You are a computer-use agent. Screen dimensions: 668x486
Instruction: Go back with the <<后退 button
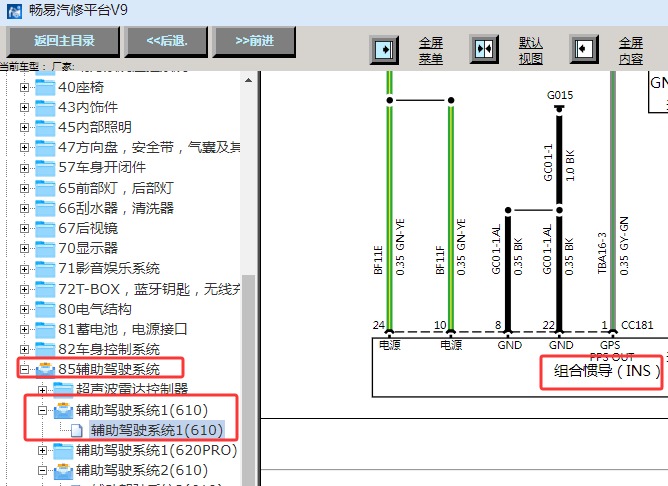(167, 41)
